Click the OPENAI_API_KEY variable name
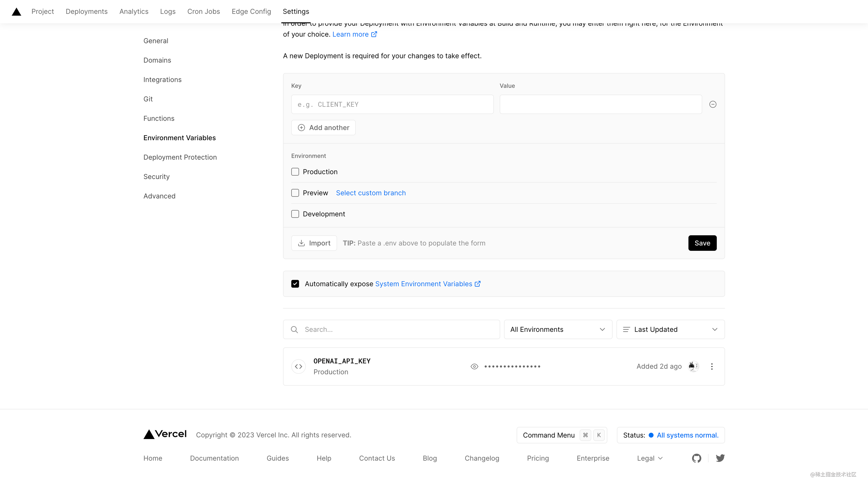 [342, 361]
